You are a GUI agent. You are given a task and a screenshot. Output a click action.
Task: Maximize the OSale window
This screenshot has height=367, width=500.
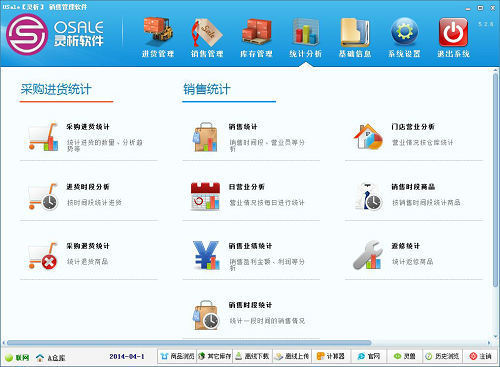pos(480,8)
